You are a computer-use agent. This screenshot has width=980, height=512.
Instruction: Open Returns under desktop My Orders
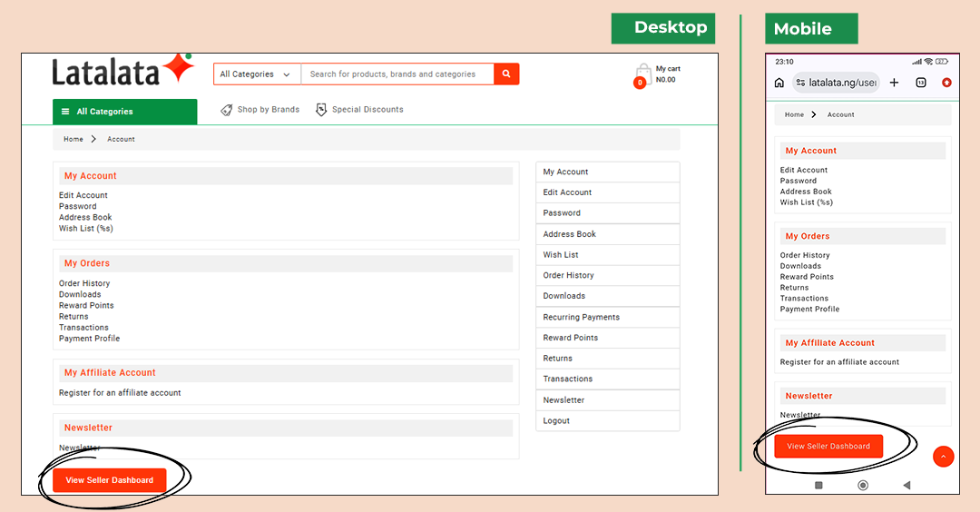click(73, 316)
